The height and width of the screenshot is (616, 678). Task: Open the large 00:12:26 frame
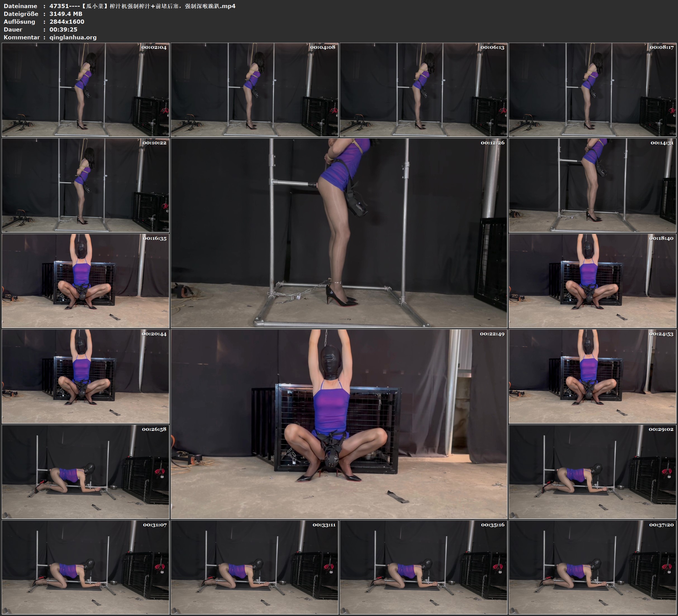339,233
